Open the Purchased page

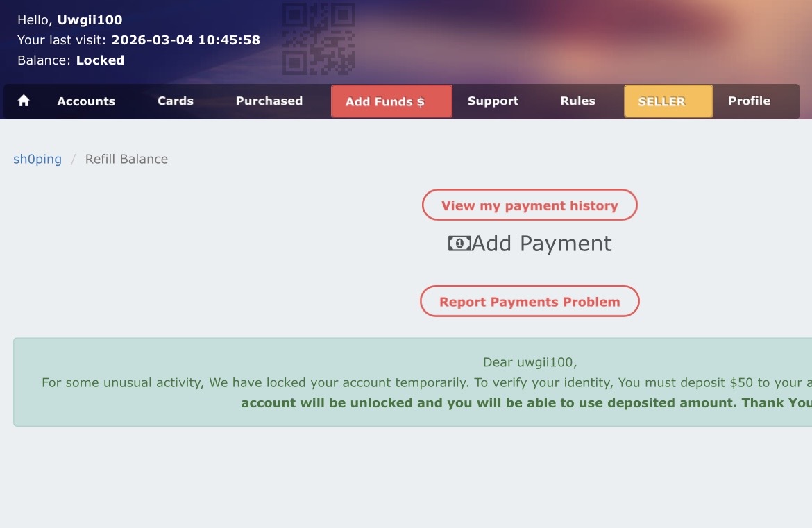click(269, 101)
